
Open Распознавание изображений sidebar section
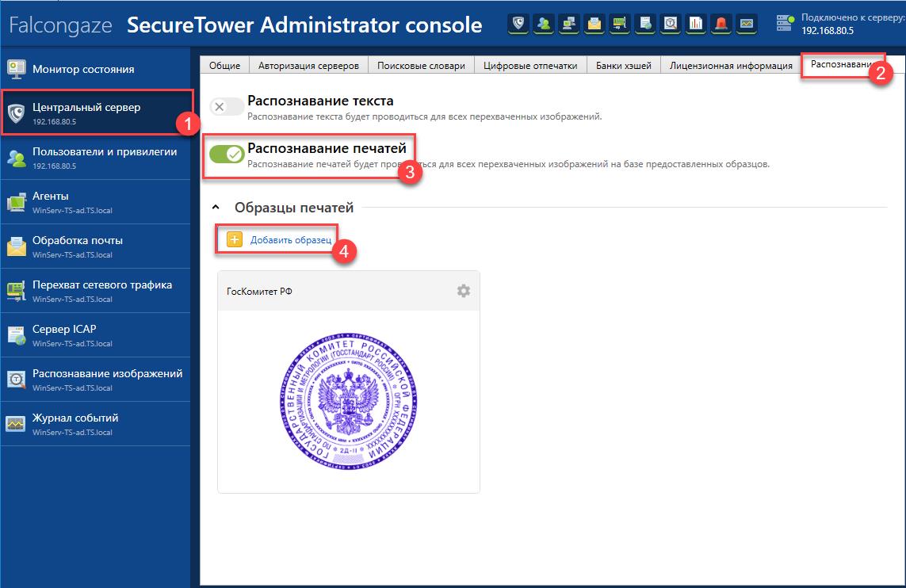(x=95, y=380)
